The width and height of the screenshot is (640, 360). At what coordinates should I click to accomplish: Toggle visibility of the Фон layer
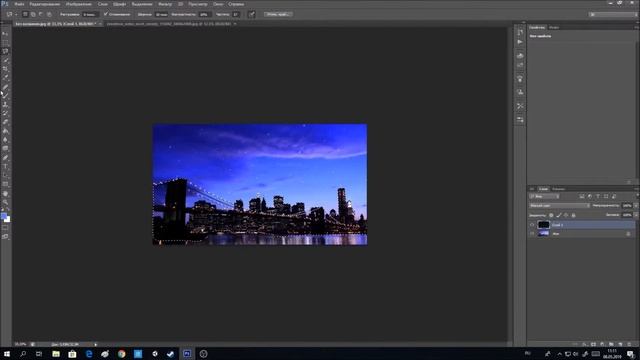pos(532,233)
